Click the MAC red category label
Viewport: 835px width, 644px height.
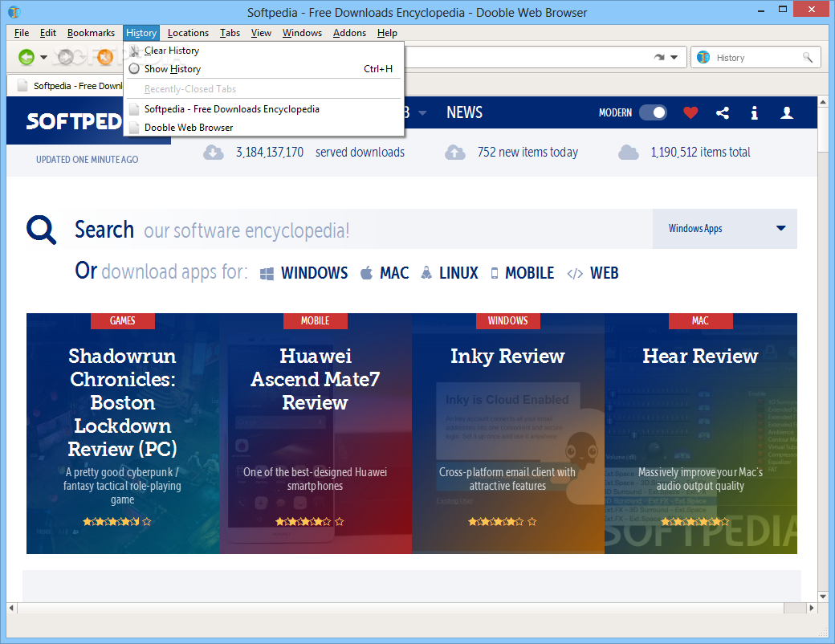pyautogui.click(x=700, y=320)
